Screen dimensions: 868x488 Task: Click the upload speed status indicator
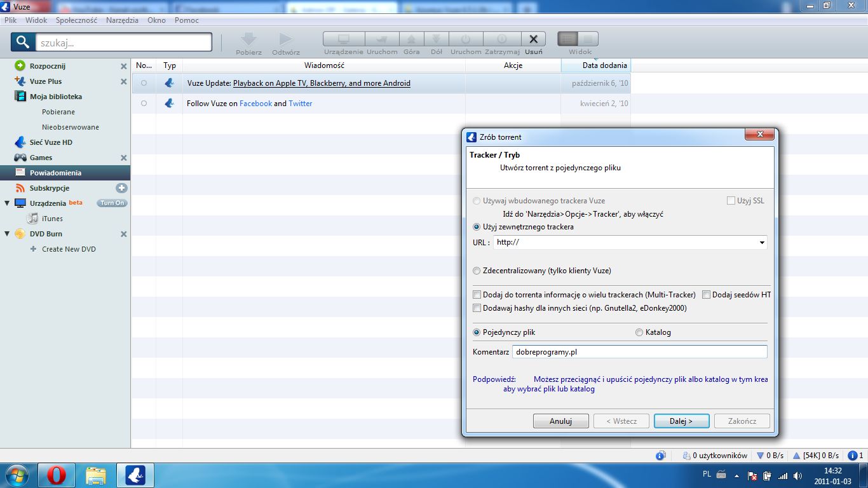pyautogui.click(x=816, y=456)
